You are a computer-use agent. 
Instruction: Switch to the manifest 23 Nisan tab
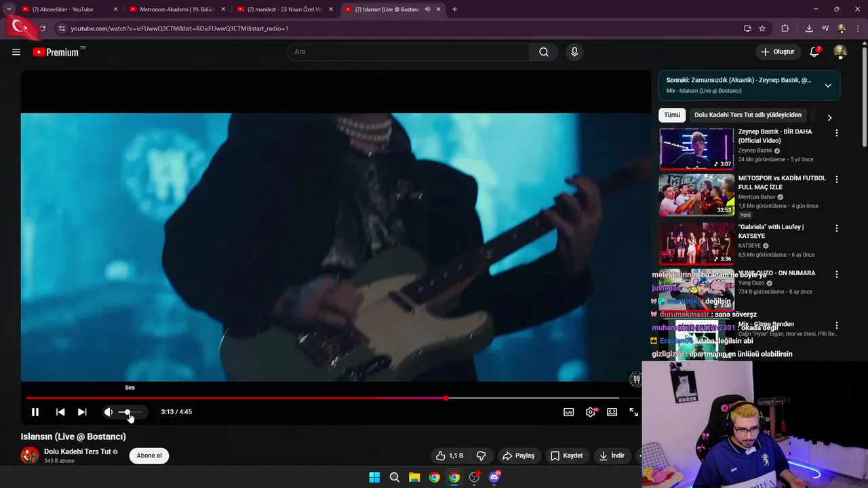[x=285, y=9]
